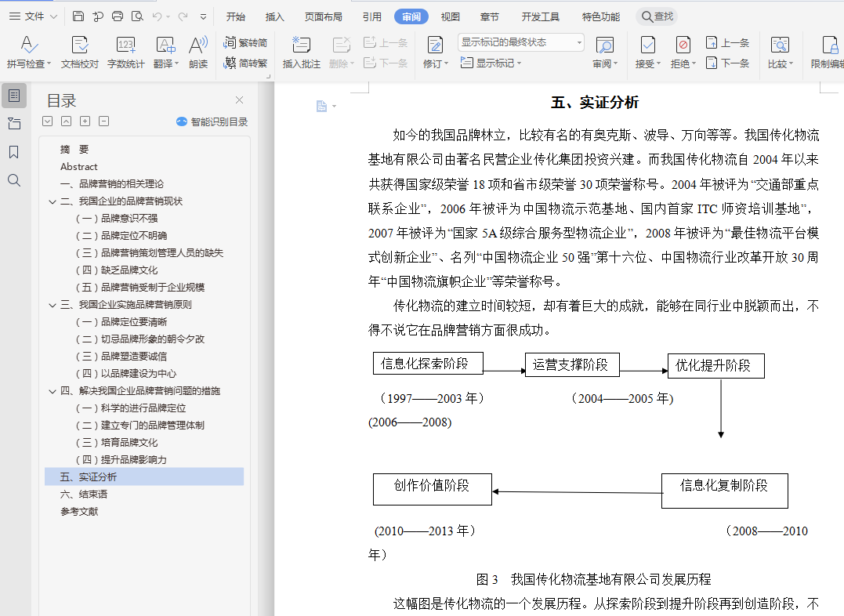Image resolution: width=844 pixels, height=616 pixels.
Task: Open the 显示标记 dropdown
Action: (491, 63)
